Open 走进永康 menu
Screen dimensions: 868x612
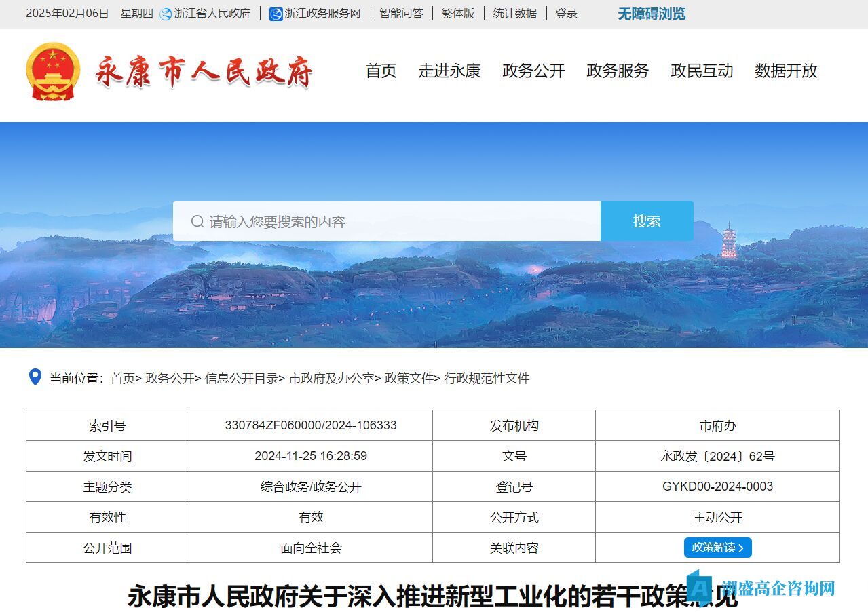pyautogui.click(x=449, y=71)
